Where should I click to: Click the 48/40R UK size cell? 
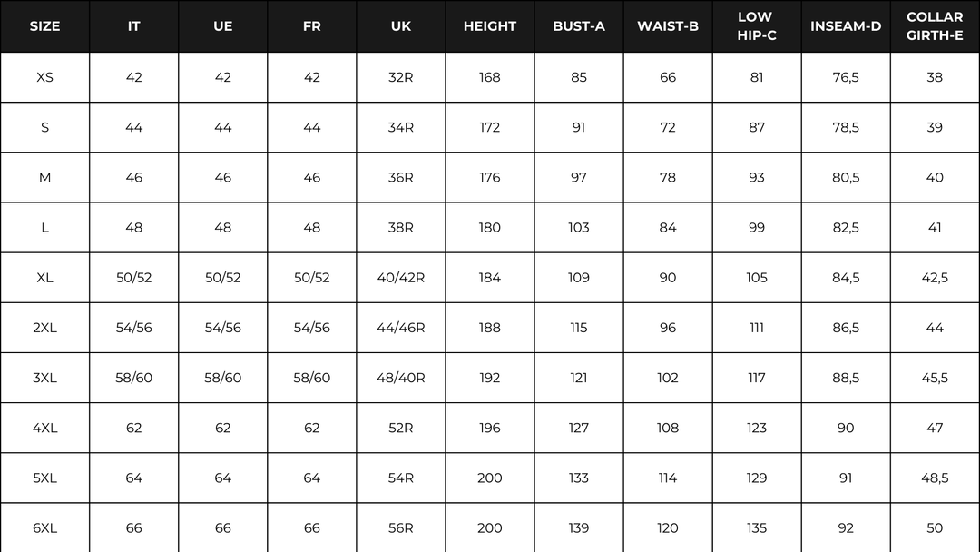400,378
